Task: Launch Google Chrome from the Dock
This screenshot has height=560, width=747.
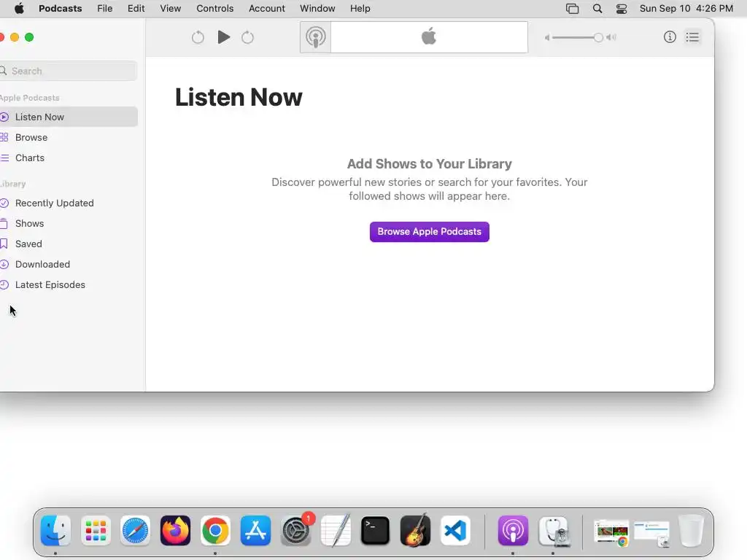Action: (215, 531)
